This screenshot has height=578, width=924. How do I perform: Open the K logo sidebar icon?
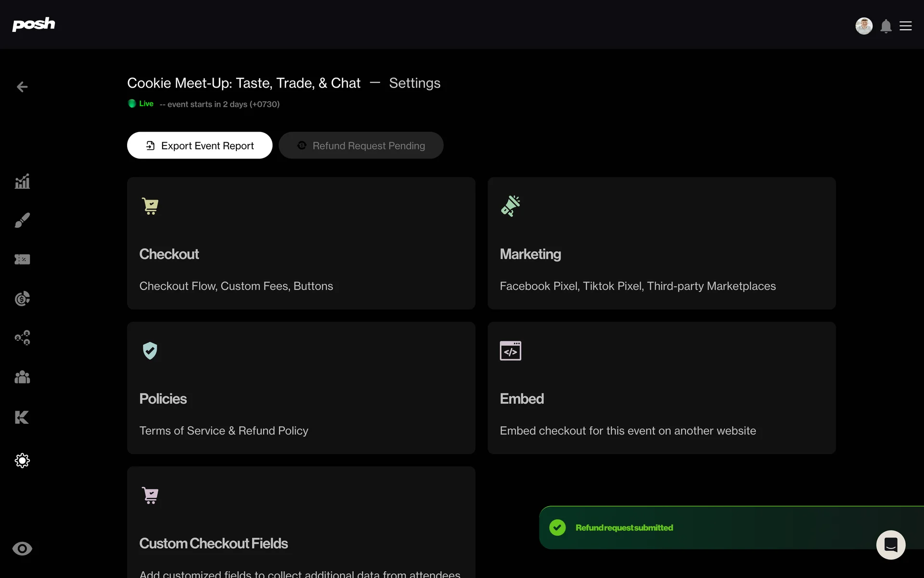point(22,417)
